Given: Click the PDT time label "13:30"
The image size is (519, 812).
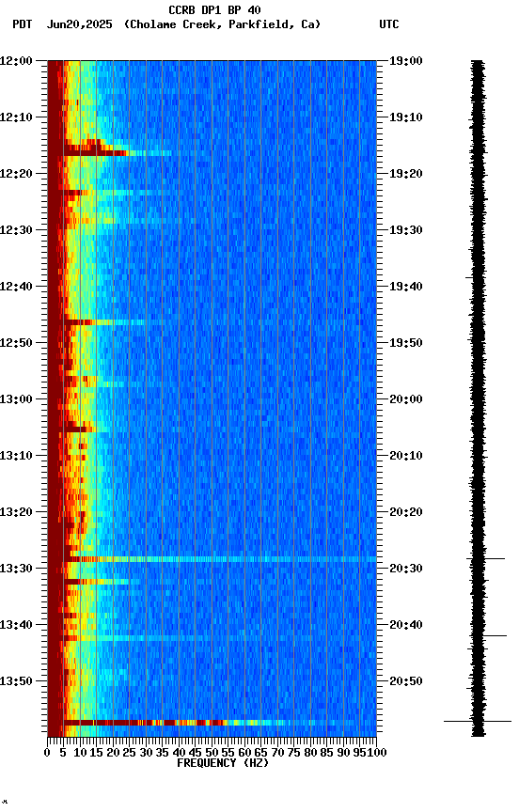Looking at the screenshot, I should (x=16, y=570).
